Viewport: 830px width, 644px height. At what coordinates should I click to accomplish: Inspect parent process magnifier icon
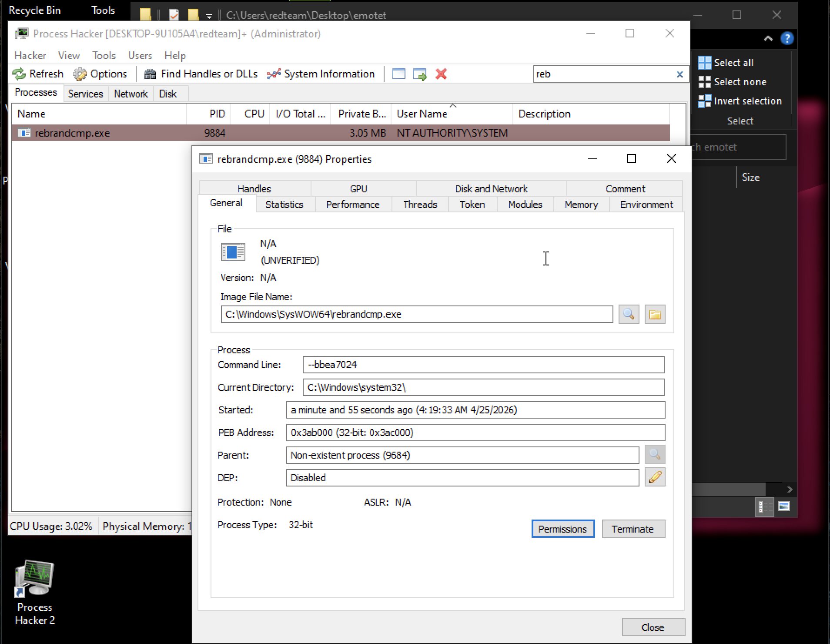655,455
